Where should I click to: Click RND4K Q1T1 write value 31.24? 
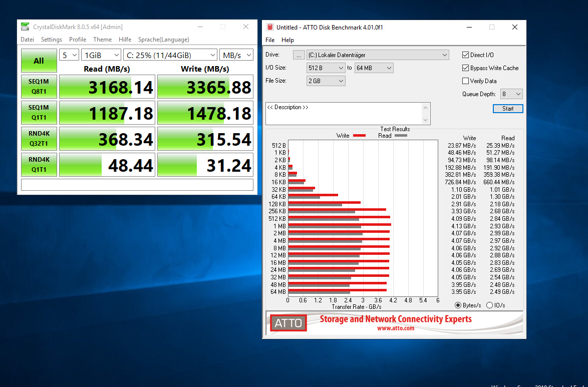tap(205, 164)
